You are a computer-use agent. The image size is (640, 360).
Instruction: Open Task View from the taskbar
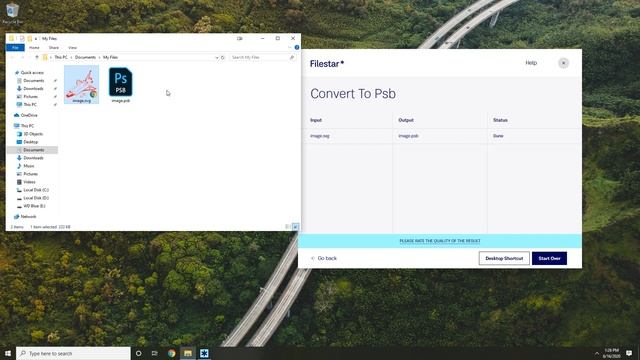point(155,353)
